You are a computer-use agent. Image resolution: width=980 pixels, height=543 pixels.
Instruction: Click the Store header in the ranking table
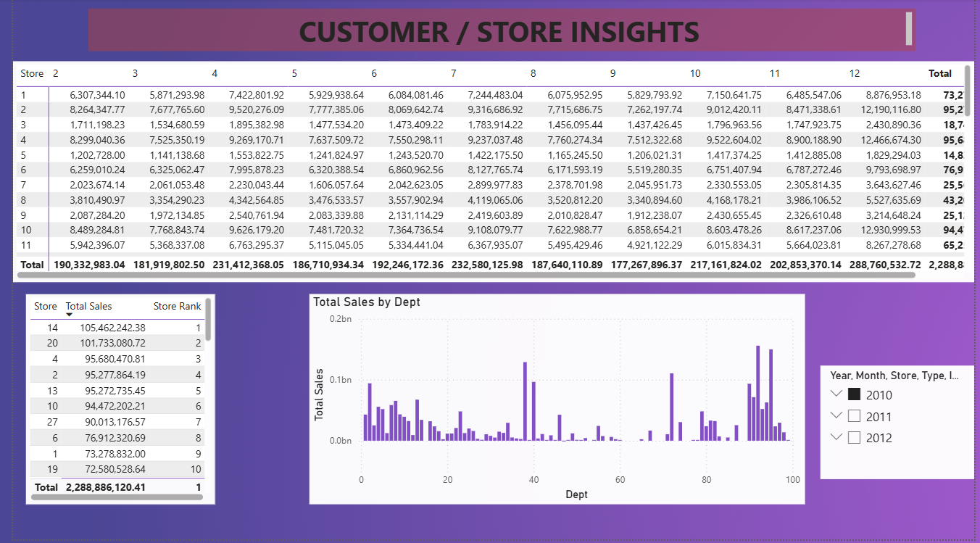[45, 306]
